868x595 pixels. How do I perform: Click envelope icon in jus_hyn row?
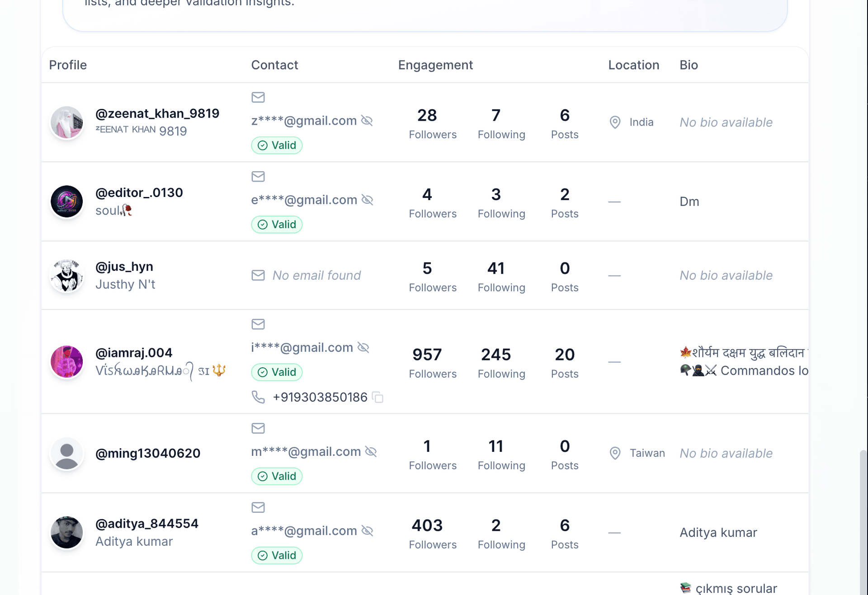pos(258,275)
